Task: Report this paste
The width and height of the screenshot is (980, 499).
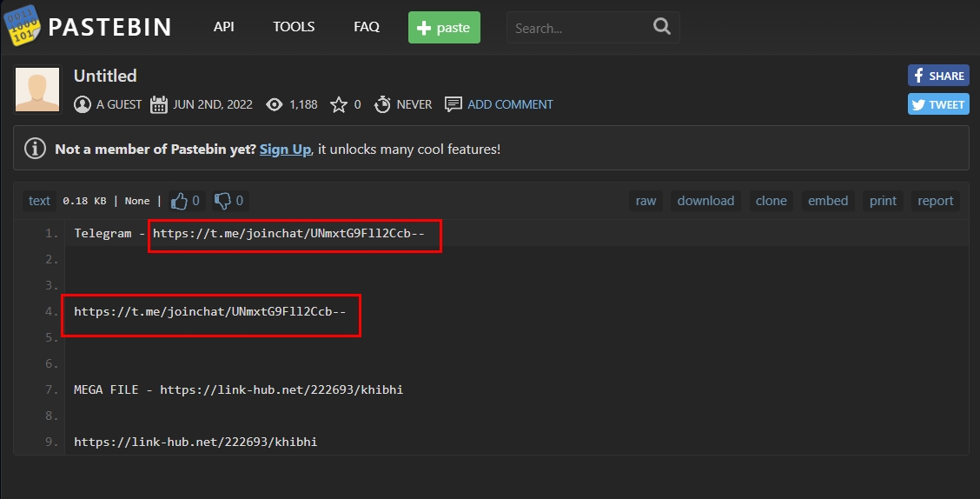Action: [935, 201]
